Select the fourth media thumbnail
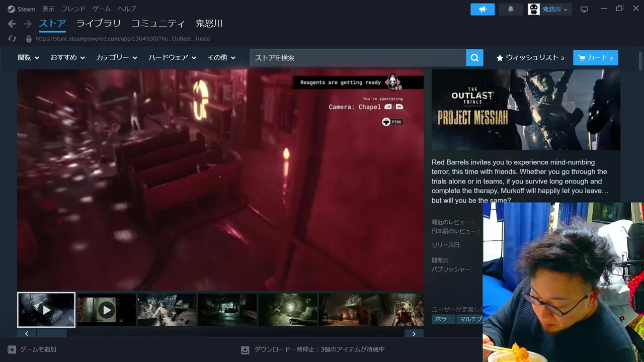 [227, 310]
